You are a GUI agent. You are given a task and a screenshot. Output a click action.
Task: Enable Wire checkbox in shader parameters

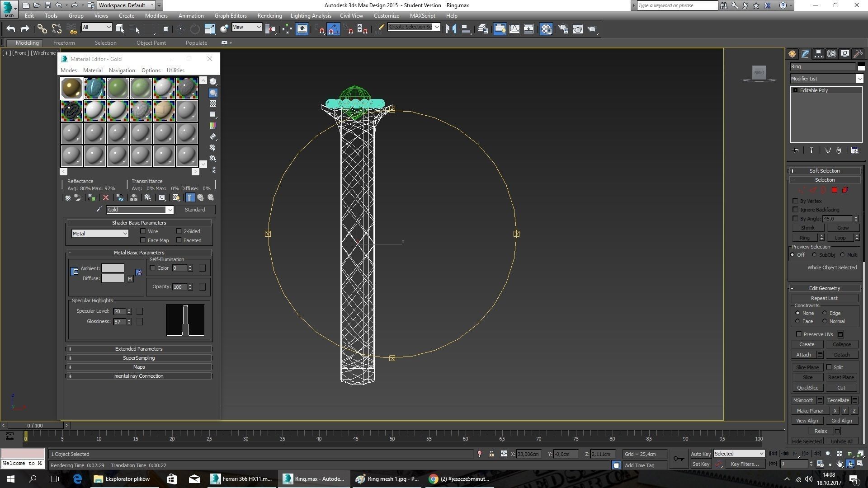click(143, 231)
